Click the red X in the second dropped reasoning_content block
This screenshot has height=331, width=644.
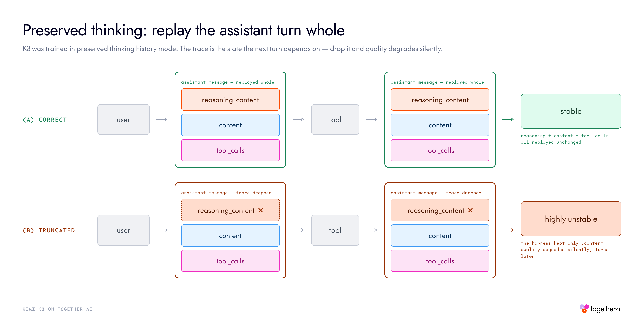coord(470,210)
